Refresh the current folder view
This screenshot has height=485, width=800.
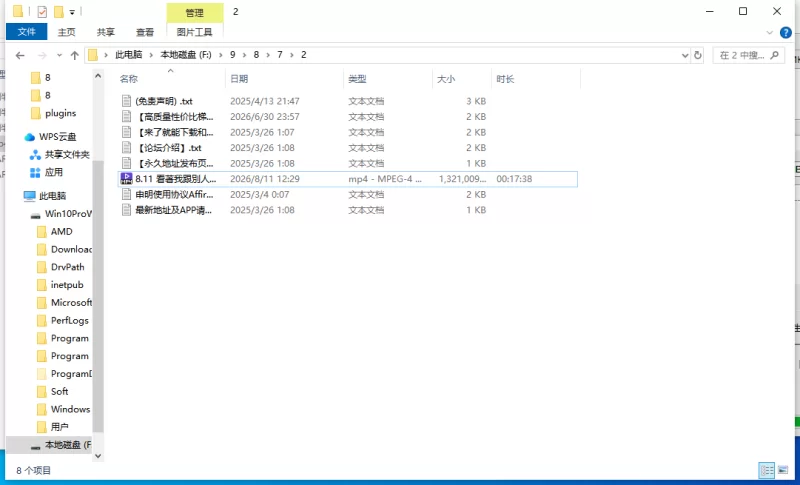click(x=697, y=55)
